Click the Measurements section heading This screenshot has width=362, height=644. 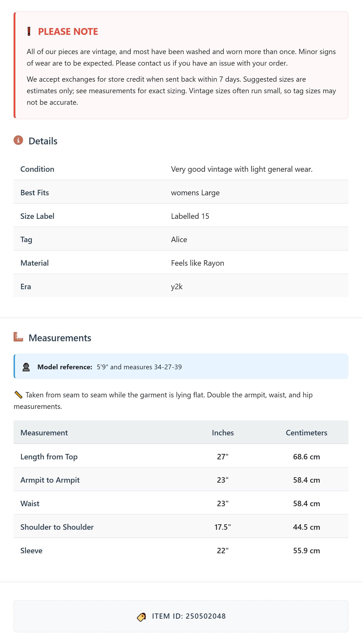pos(60,338)
